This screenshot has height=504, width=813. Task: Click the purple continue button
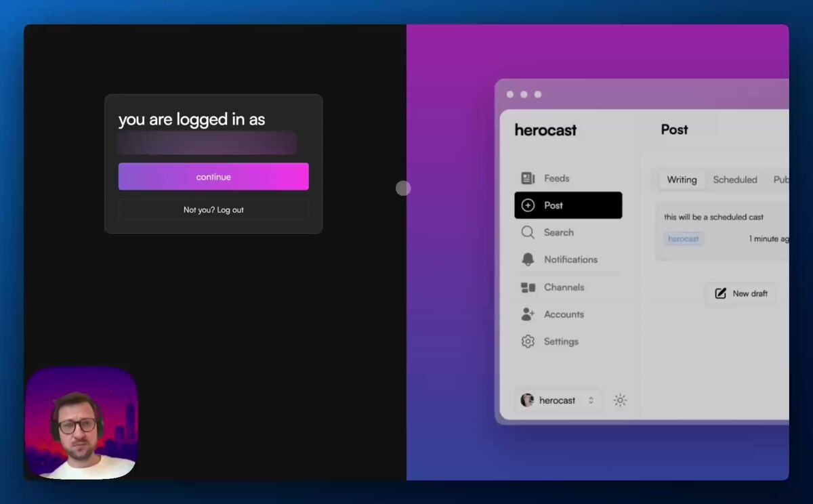(x=213, y=177)
